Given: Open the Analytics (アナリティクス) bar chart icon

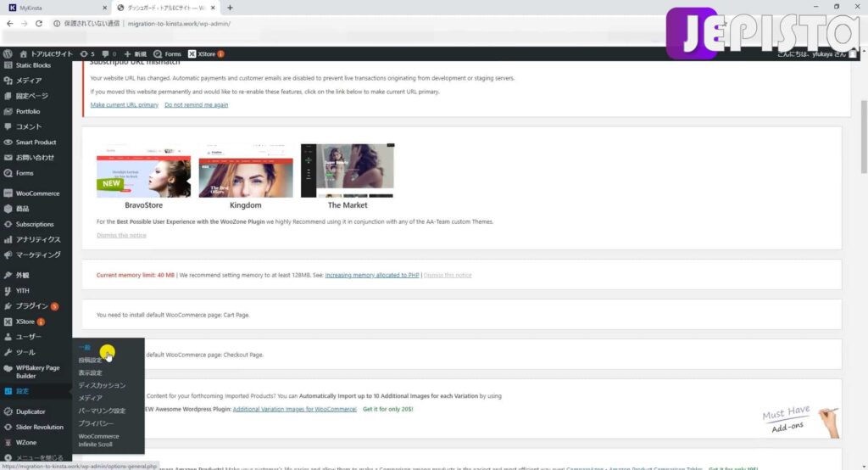Looking at the screenshot, I should [8, 239].
